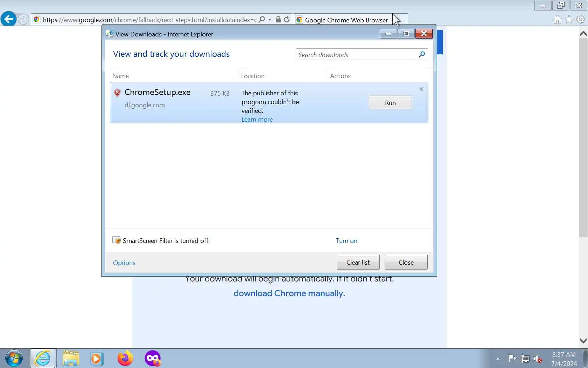The width and height of the screenshot is (588, 368).
Task: Open IE Favorites star
Action: (569, 20)
